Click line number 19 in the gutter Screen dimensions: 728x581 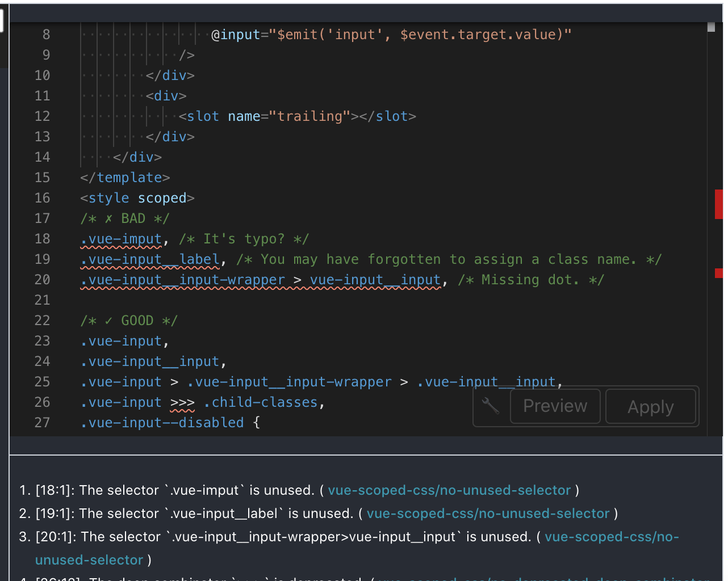[43, 259]
